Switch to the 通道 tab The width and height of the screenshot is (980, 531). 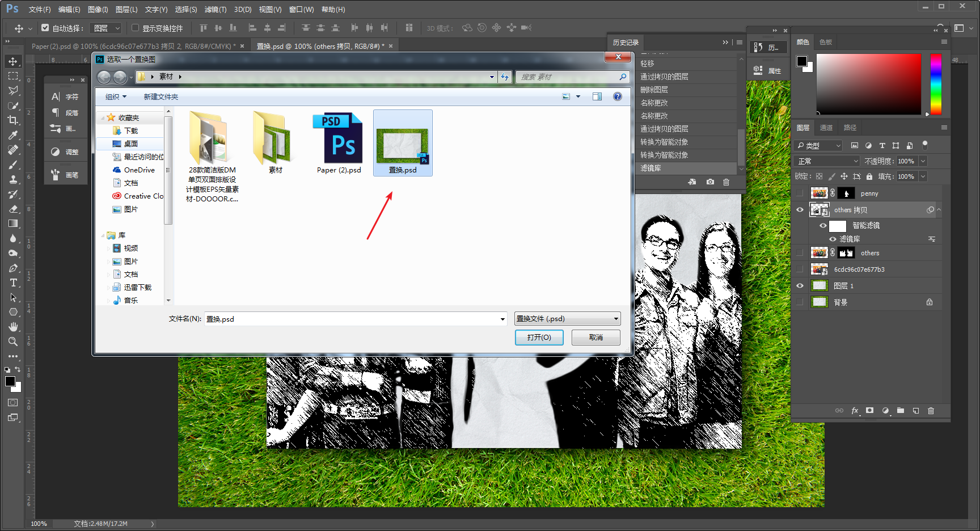[x=826, y=128]
